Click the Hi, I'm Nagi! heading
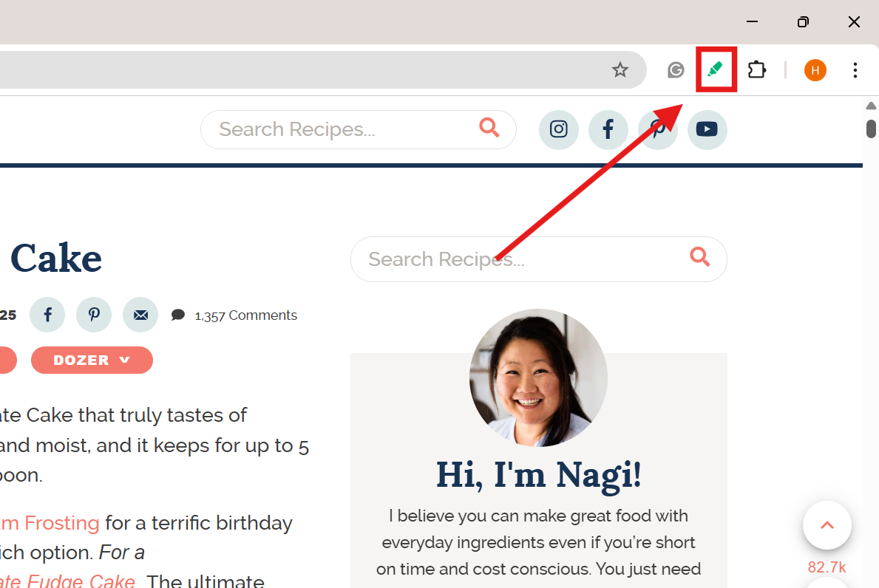Image resolution: width=879 pixels, height=588 pixels. (x=539, y=475)
